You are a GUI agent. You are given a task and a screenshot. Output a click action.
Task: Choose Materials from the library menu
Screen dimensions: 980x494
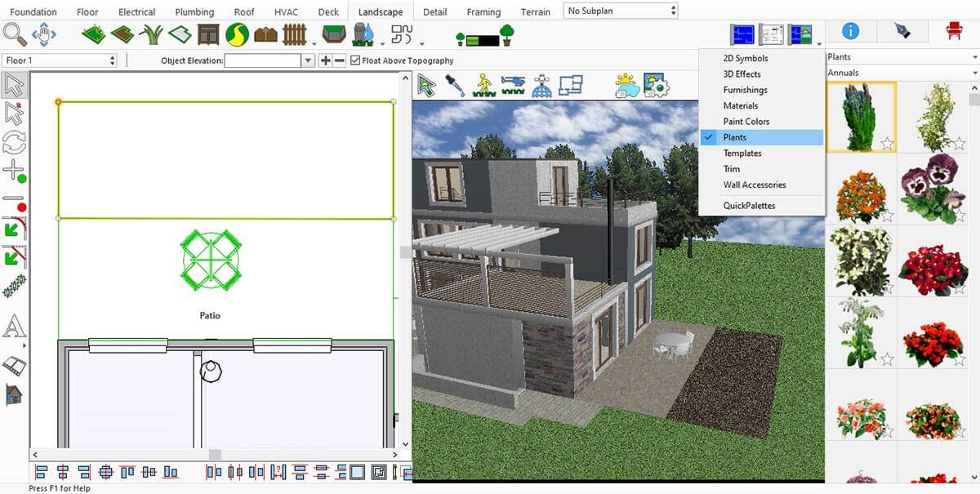[x=740, y=106]
